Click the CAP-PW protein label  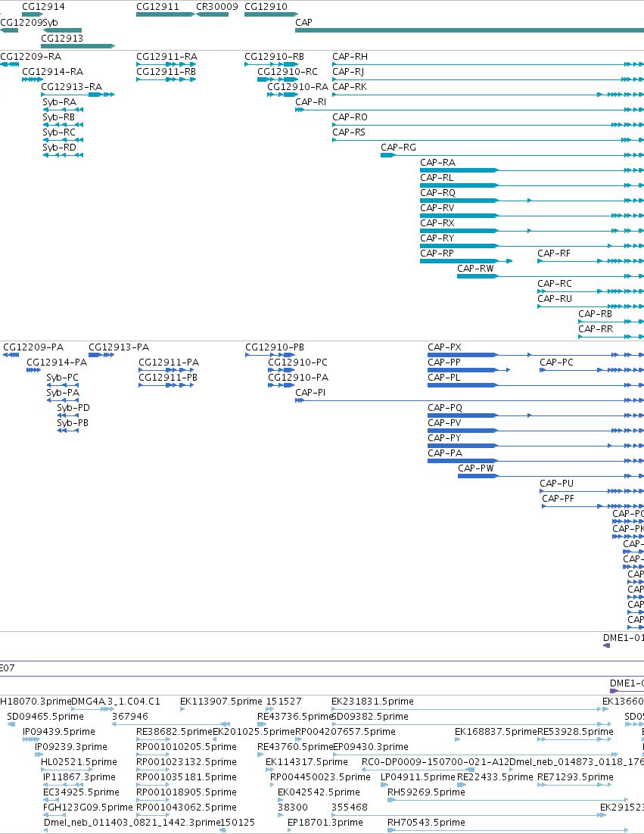(x=476, y=468)
